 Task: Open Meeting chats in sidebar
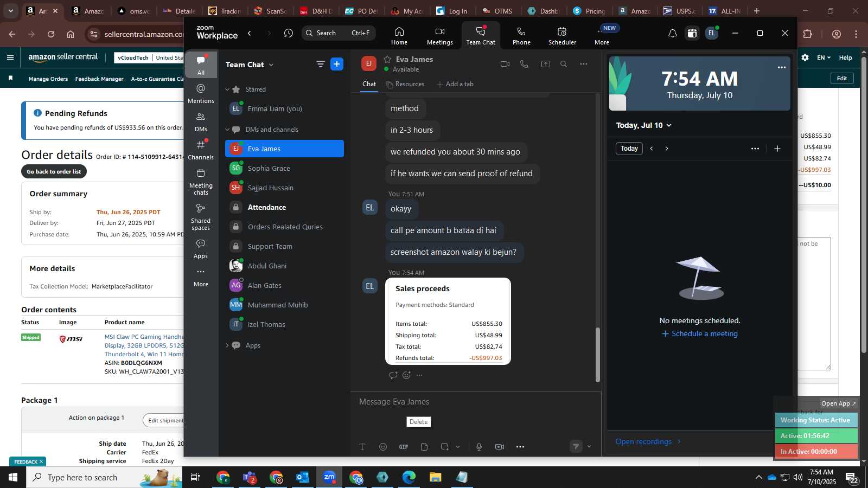[201, 182]
